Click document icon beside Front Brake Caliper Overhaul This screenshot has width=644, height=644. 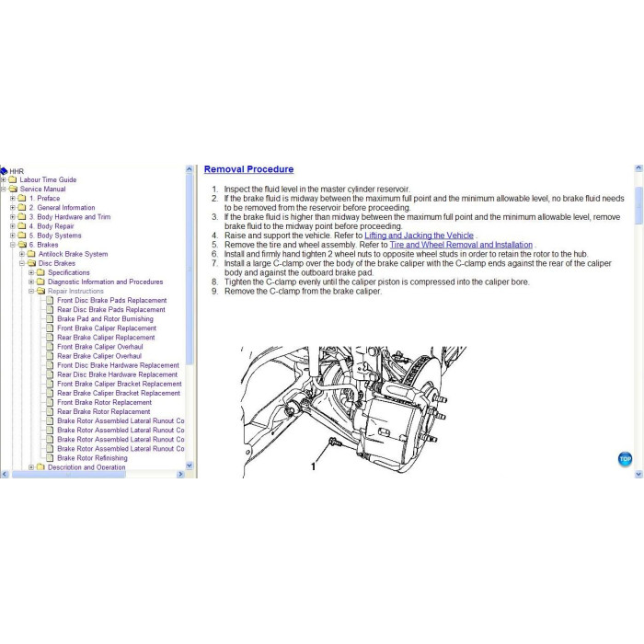[x=50, y=347]
